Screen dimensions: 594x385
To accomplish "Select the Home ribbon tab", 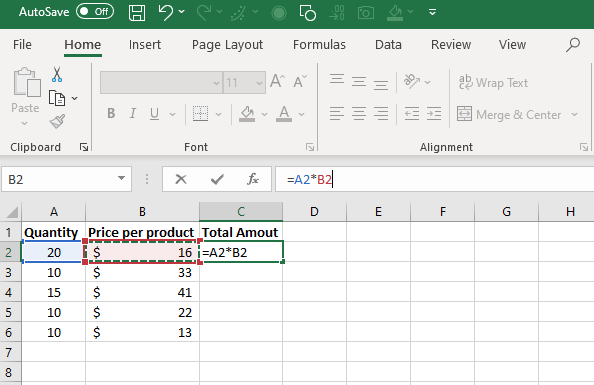I will [83, 45].
